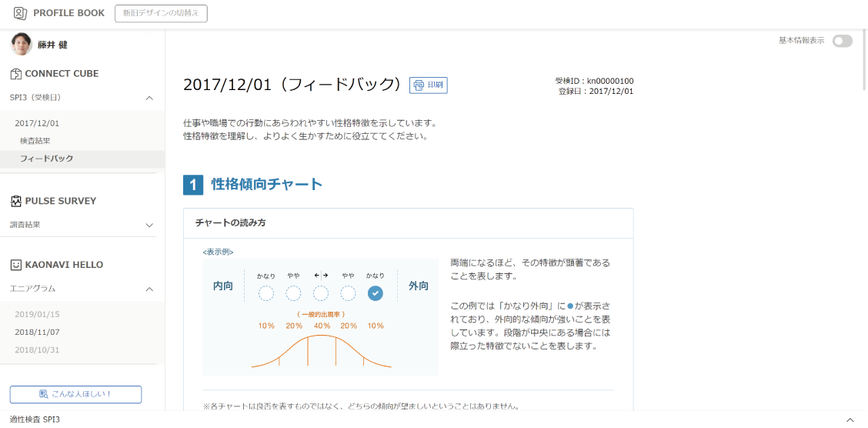Expand the 適性検査 SPI3 bottom panel chevron

[x=850, y=420]
